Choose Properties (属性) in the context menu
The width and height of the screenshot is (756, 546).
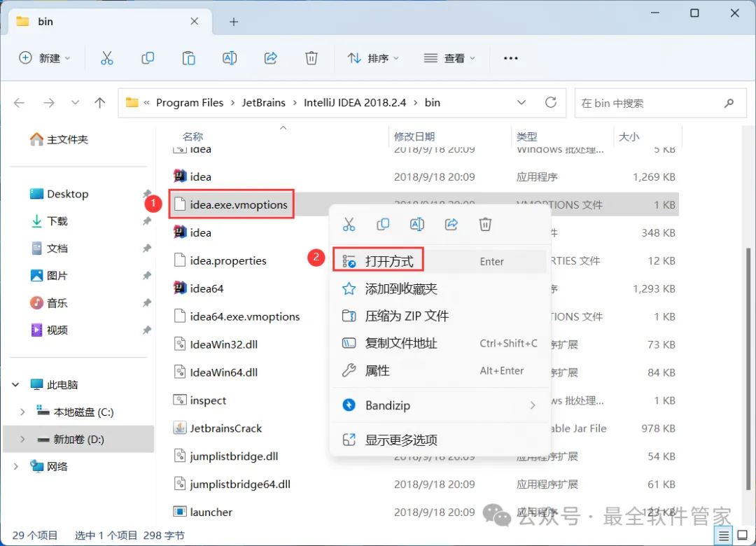click(x=440, y=370)
